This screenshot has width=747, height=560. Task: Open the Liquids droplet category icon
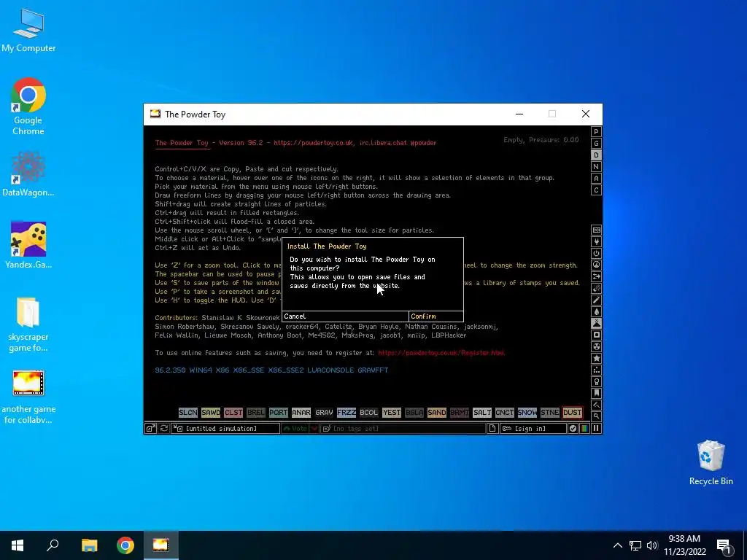(597, 311)
